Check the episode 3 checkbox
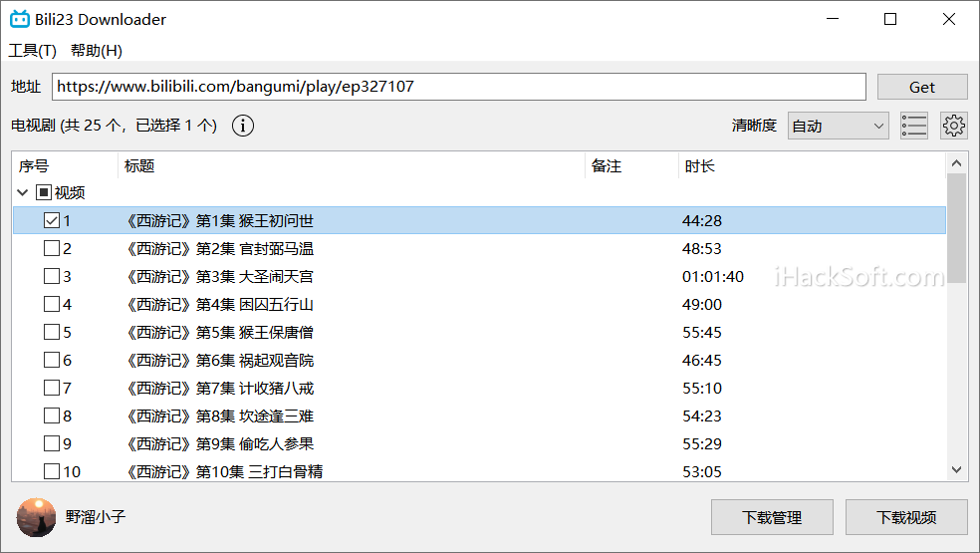The image size is (980, 553). point(52,277)
